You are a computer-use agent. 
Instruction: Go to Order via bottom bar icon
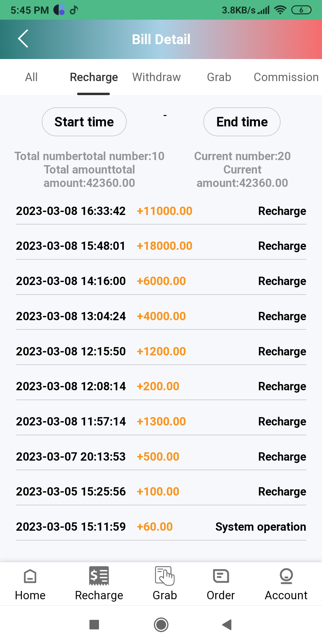pos(221,576)
